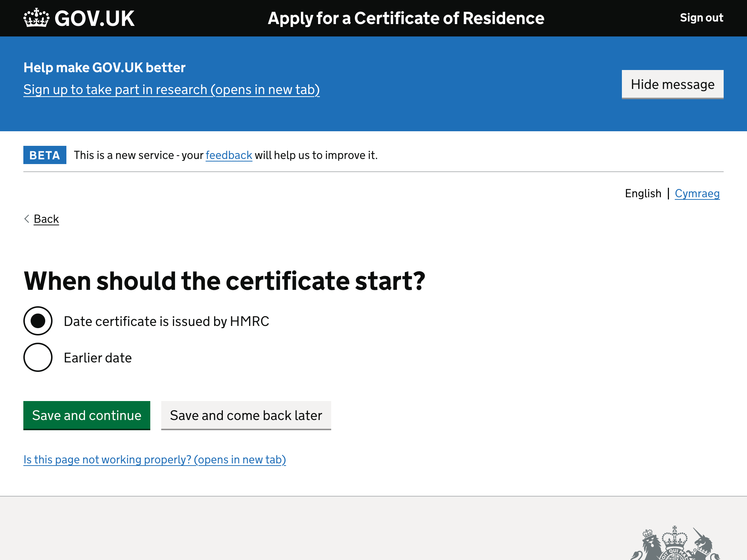Viewport: 747px width, 560px height.
Task: Report that the page is not working properly
Action: [155, 459]
